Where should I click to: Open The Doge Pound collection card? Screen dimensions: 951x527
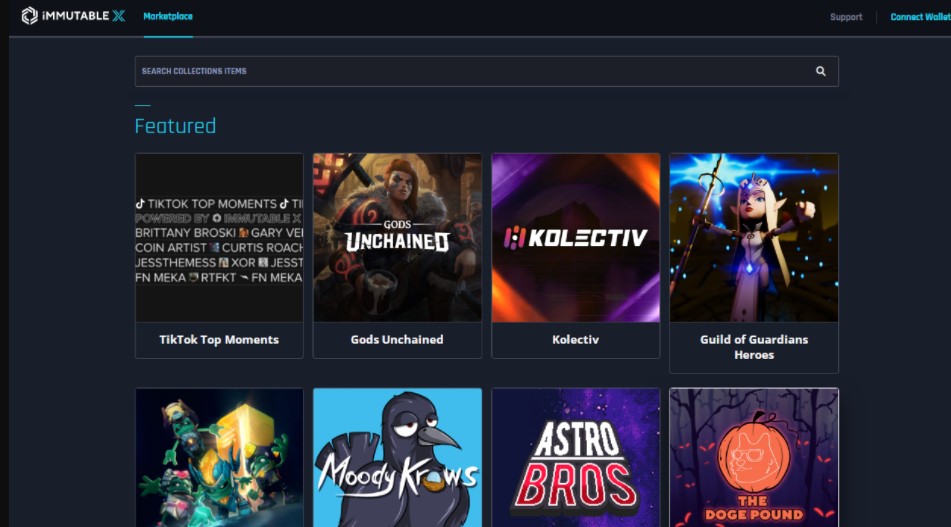point(754,458)
